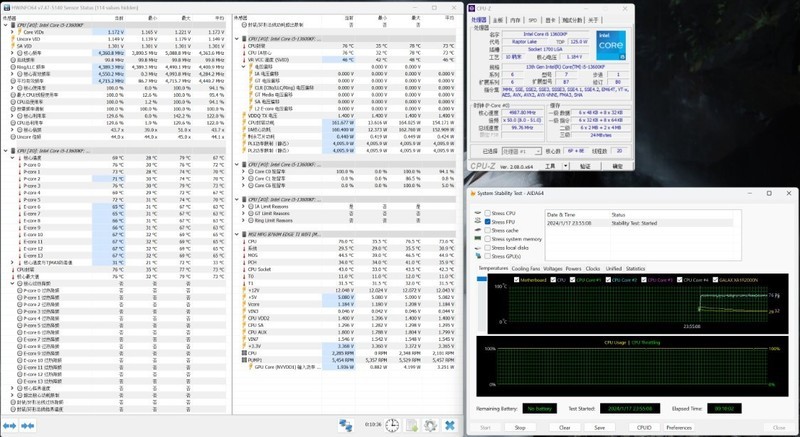
Task: Click the blue X close sensors icon
Action: tap(451, 427)
